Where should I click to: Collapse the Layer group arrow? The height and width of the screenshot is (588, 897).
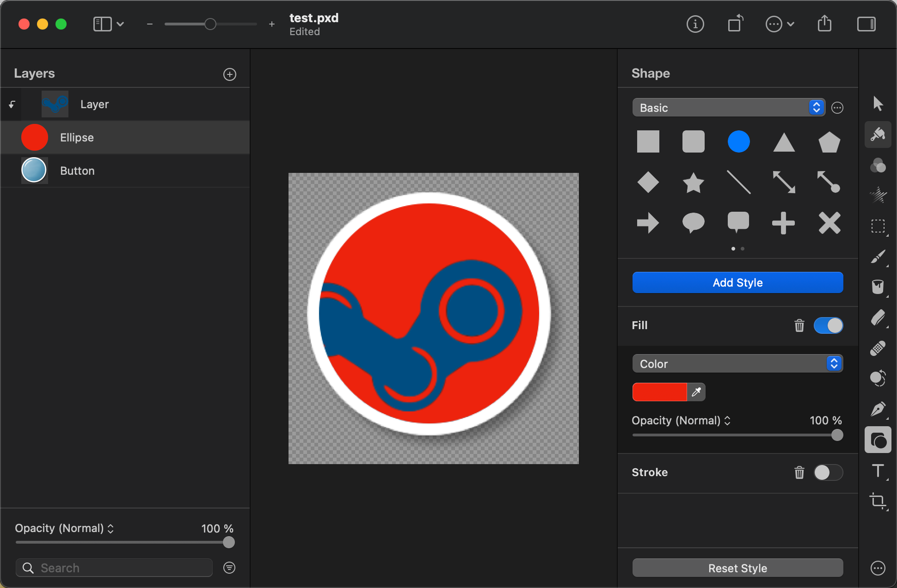click(x=12, y=104)
